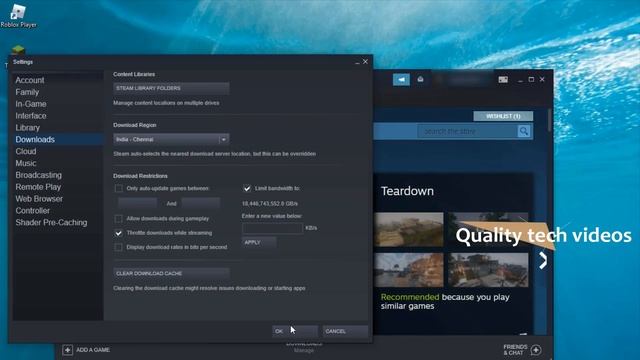Select Web Browser settings category
Viewport: 640px width, 360px height.
tap(39, 199)
